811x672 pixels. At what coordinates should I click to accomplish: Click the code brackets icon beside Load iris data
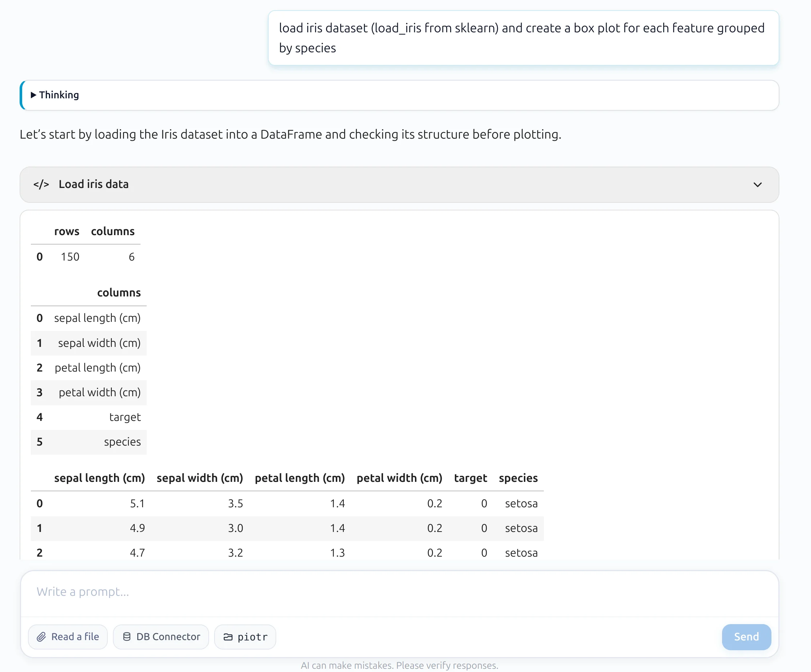coord(41,184)
